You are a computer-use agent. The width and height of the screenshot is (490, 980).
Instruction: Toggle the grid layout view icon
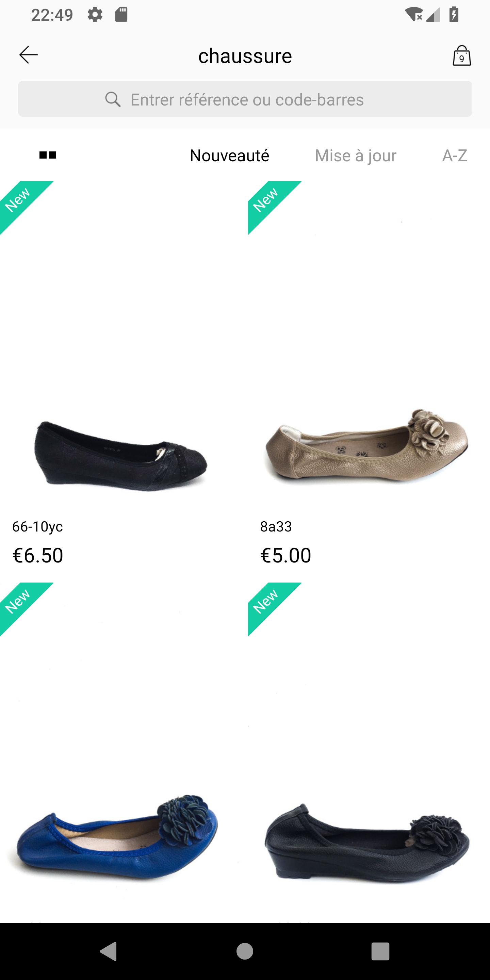(48, 155)
